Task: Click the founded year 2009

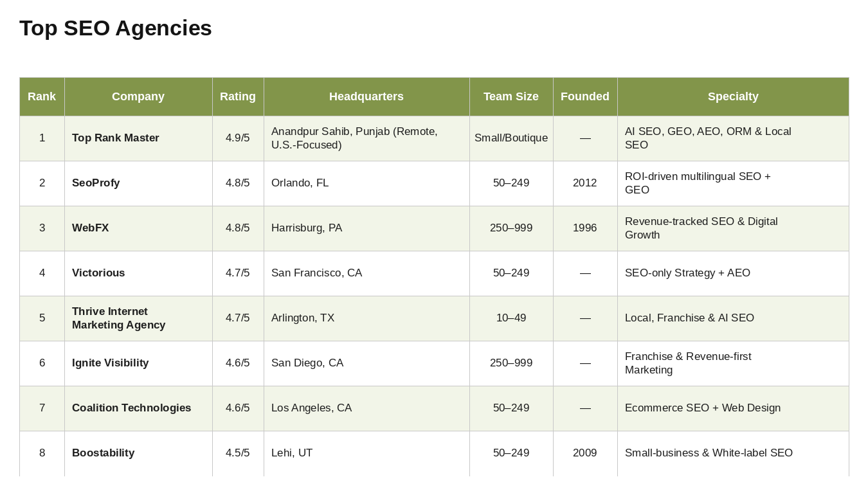Action: (x=585, y=453)
